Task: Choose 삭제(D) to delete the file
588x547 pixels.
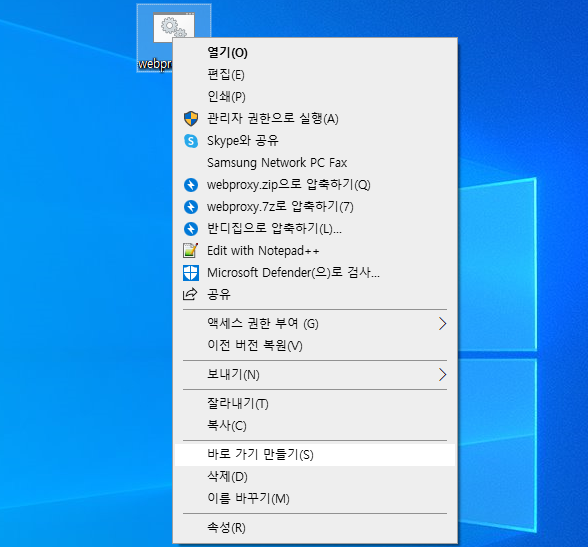Action: pyautogui.click(x=315, y=477)
